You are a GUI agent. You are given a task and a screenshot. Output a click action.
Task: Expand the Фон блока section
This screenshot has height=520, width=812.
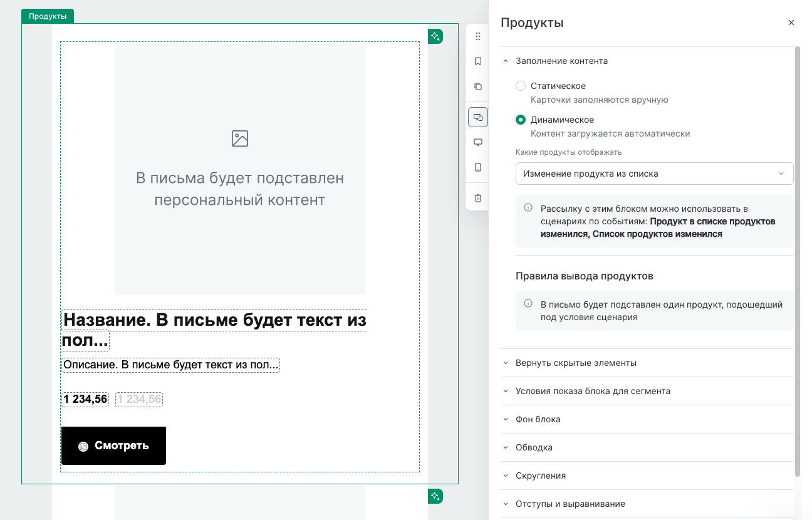647,419
